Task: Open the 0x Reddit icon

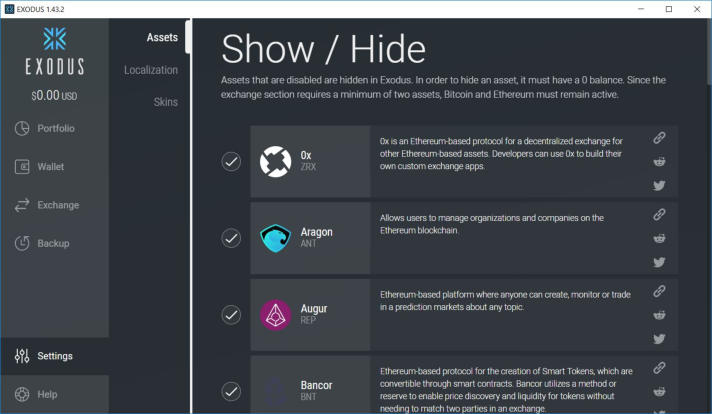Action: 659,162
